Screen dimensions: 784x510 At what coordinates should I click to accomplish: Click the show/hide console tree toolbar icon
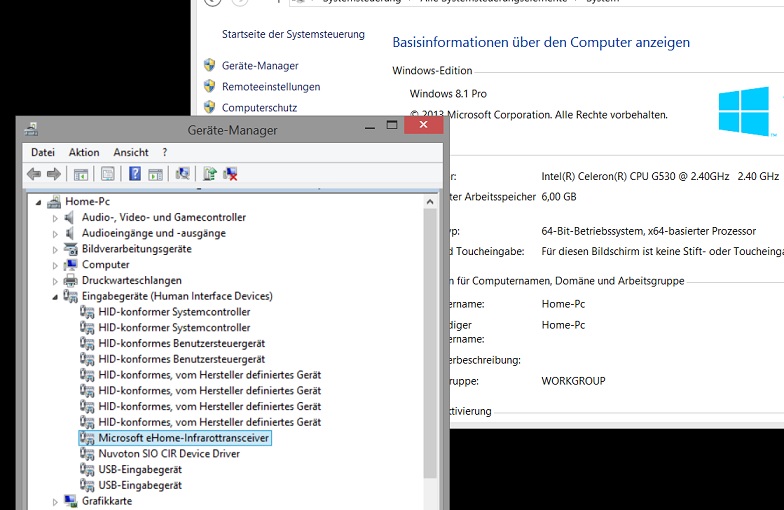pos(80,174)
